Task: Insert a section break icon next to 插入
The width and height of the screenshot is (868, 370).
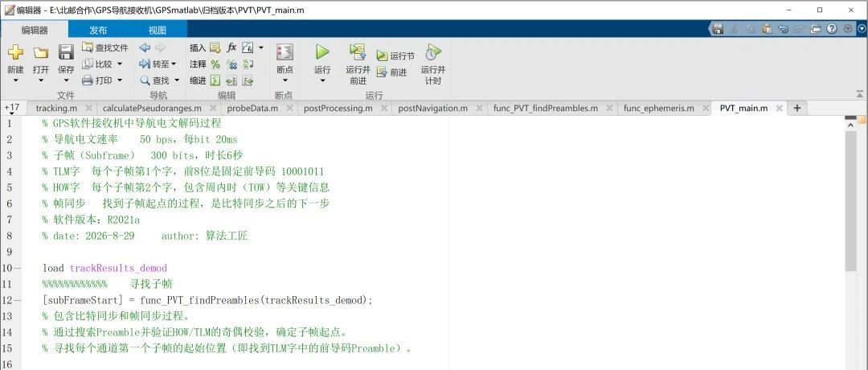Action: click(x=215, y=47)
